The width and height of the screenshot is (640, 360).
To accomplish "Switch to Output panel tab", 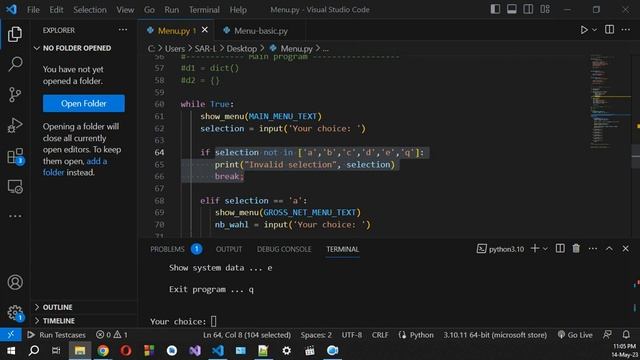I will [229, 249].
